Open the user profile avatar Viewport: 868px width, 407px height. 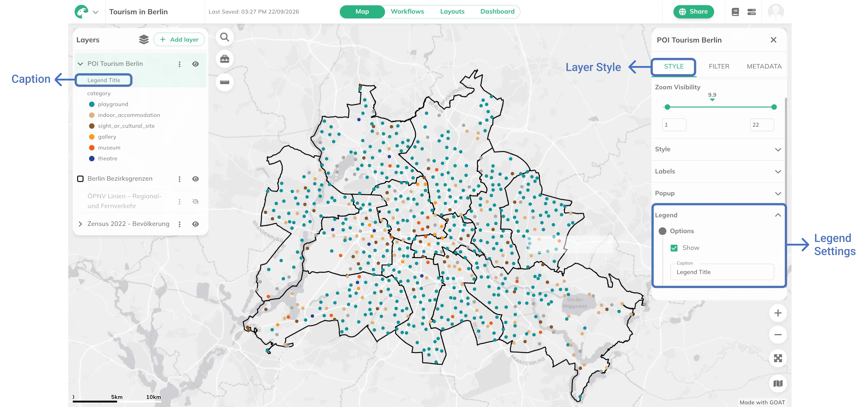pos(776,12)
